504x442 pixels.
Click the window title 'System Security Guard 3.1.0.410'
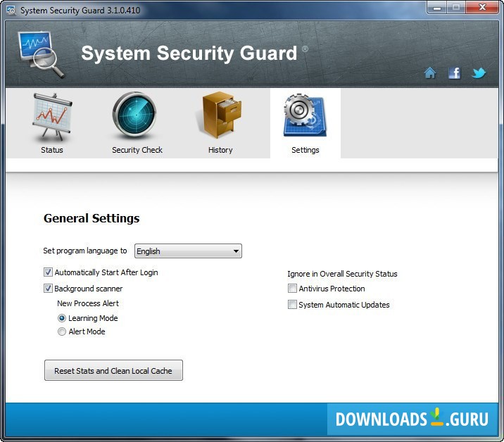point(80,11)
